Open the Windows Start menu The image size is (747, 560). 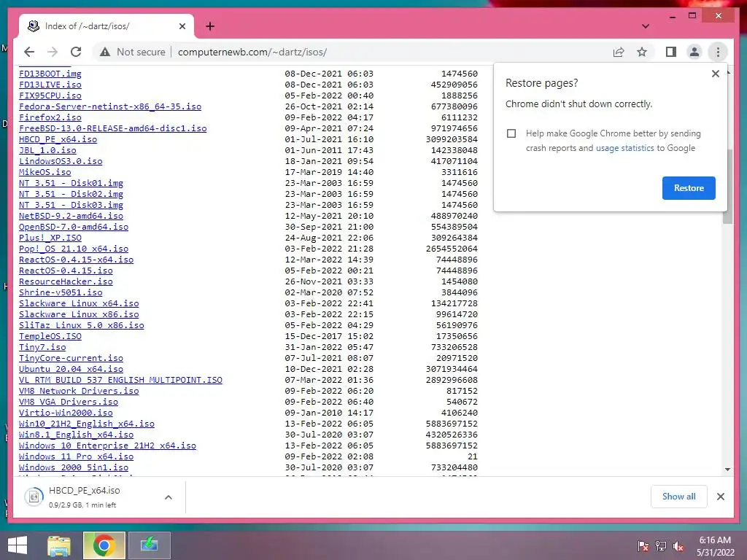pyautogui.click(x=18, y=545)
